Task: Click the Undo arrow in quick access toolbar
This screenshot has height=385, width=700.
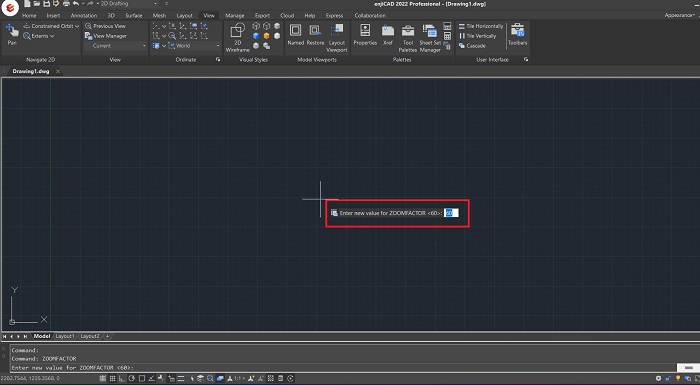Action: click(75, 4)
